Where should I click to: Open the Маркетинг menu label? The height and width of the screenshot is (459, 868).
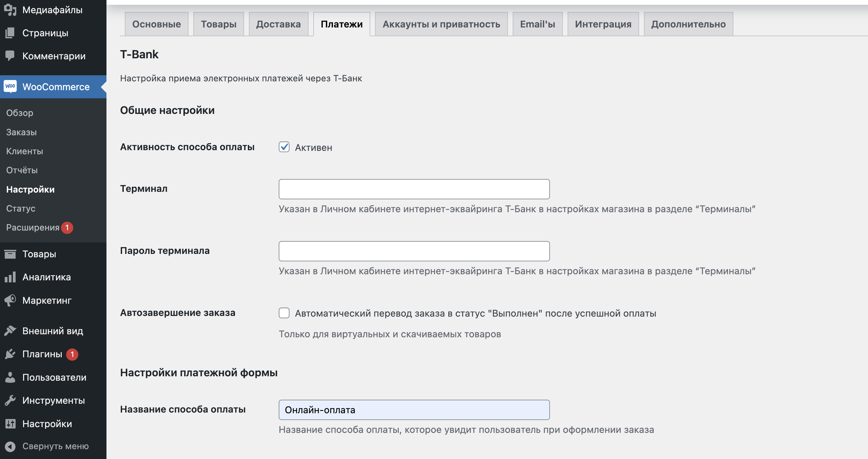[47, 300]
